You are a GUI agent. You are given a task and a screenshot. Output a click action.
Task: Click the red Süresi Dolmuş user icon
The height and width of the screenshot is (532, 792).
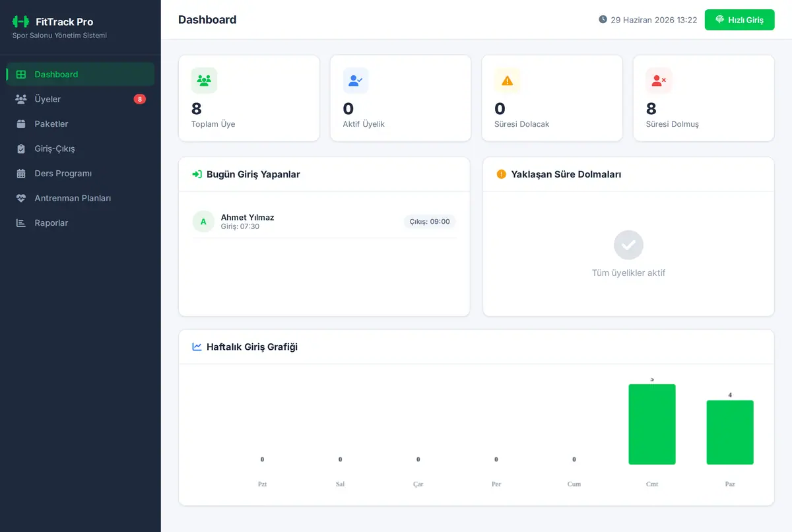[659, 81]
